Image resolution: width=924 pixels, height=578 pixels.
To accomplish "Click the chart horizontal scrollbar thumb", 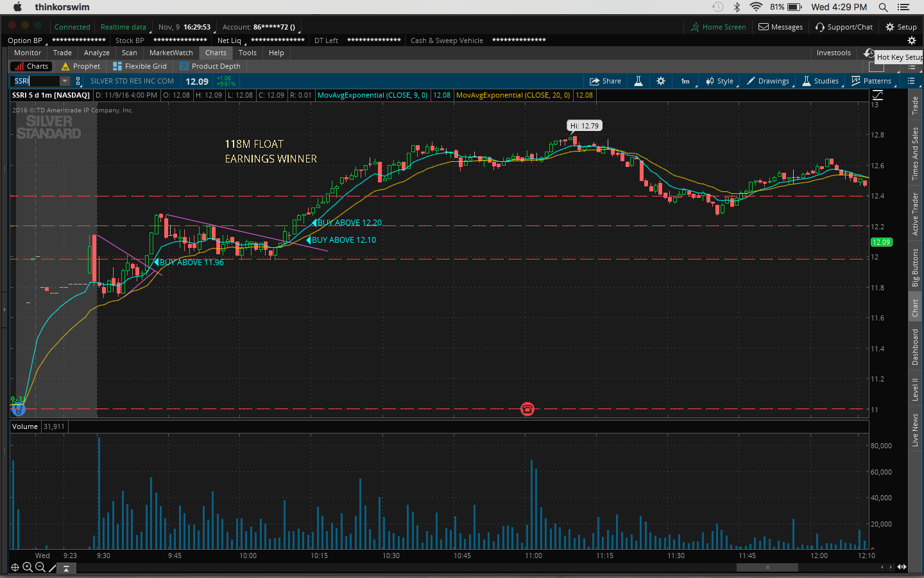I will click(767, 567).
